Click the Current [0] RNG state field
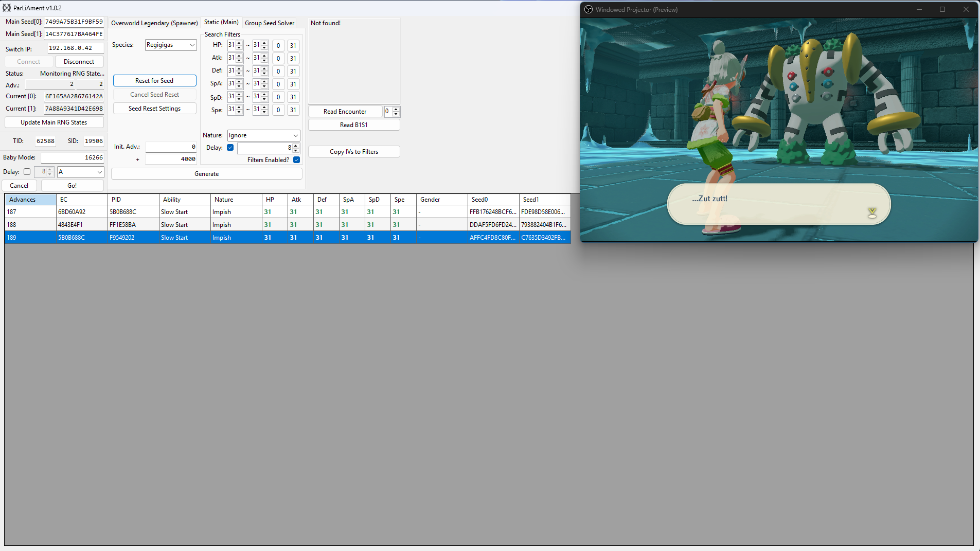Viewport: 980px width, 551px height. [74, 97]
